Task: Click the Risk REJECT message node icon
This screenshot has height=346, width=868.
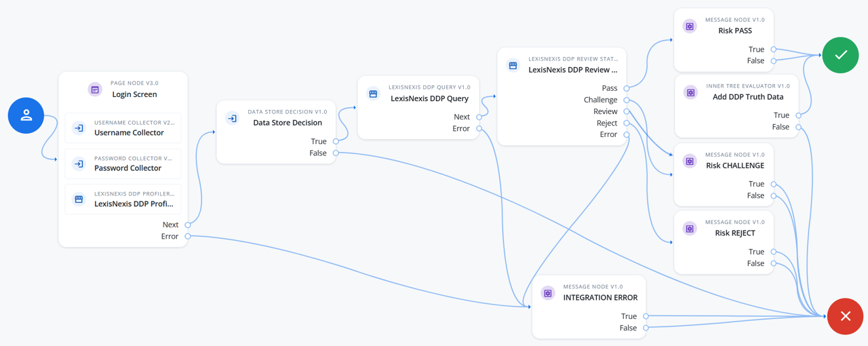Action: click(690, 229)
